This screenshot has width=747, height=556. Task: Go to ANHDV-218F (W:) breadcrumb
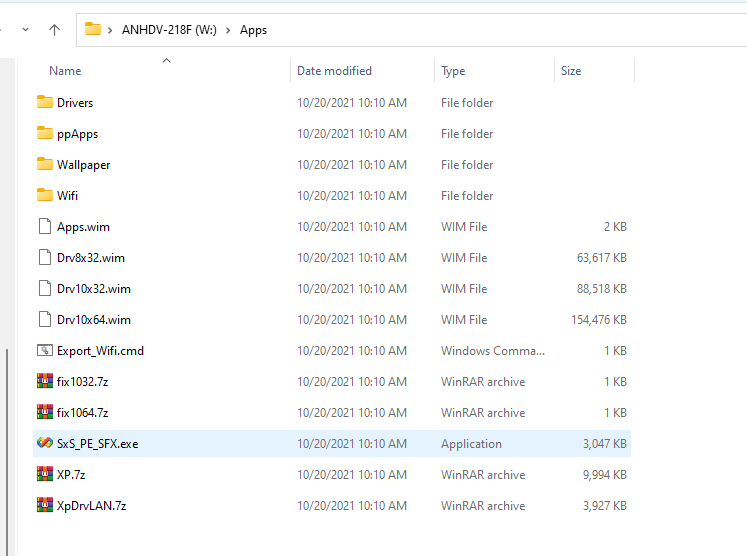(x=169, y=30)
